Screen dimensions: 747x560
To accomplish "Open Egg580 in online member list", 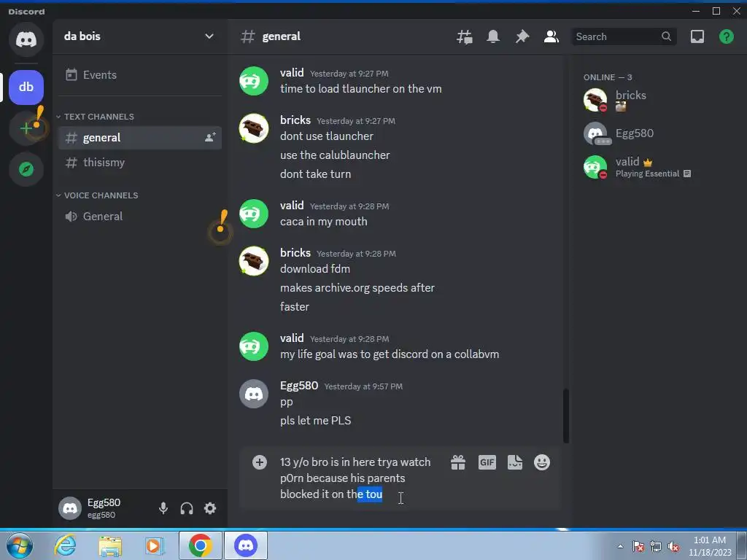I will (x=659, y=133).
